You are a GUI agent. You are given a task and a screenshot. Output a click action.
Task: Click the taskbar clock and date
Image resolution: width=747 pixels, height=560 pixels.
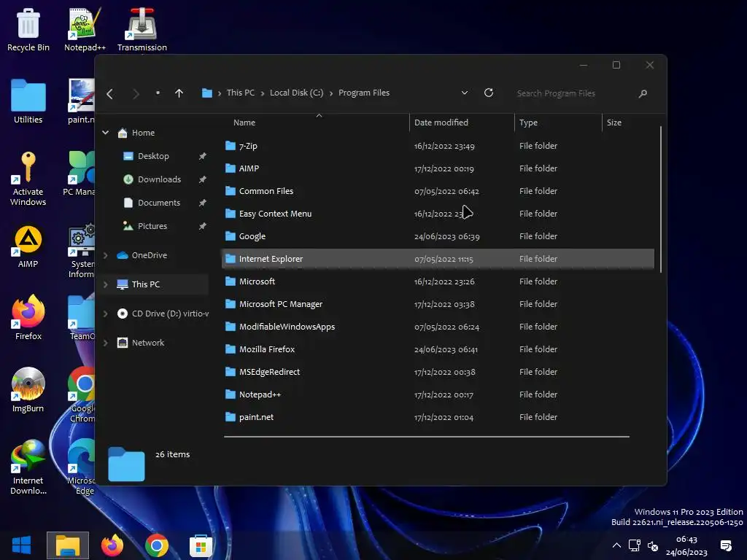pyautogui.click(x=686, y=545)
